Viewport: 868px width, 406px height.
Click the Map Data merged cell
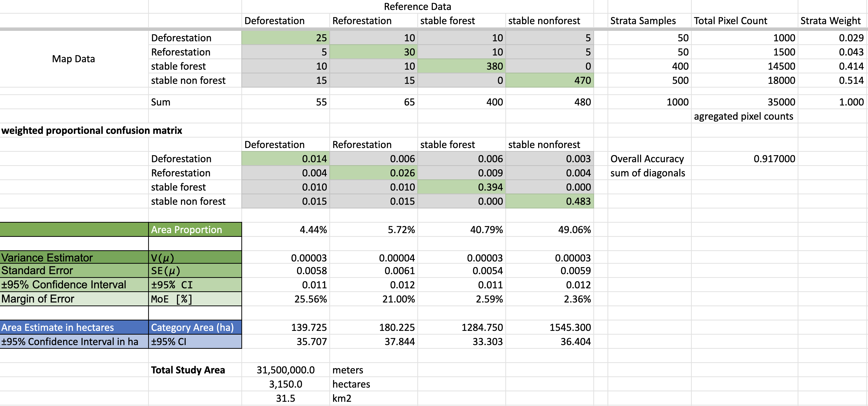[x=74, y=59]
